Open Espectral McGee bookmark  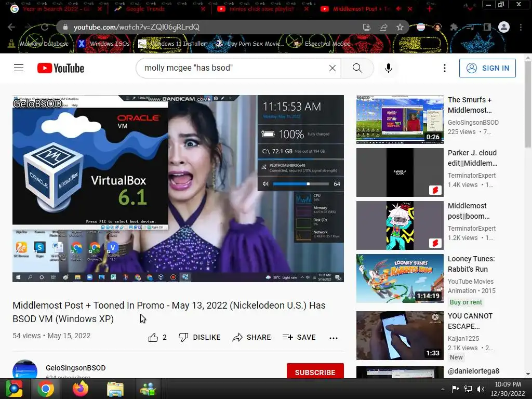click(x=322, y=44)
